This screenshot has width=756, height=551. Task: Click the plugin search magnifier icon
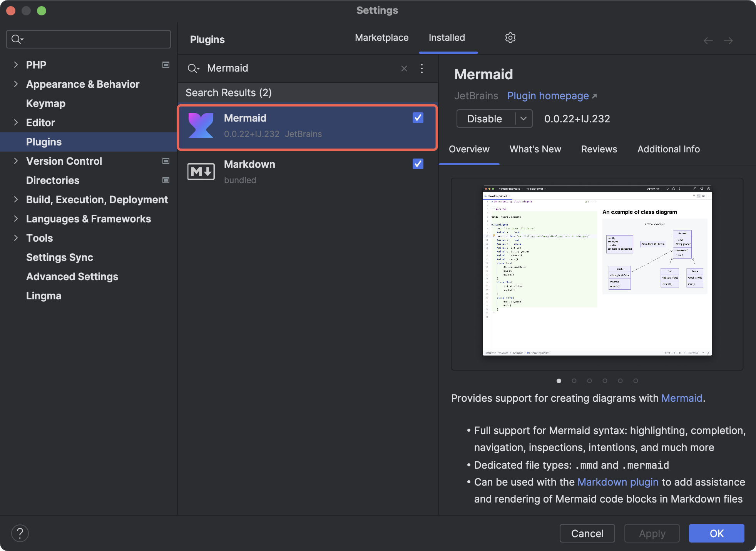(193, 68)
